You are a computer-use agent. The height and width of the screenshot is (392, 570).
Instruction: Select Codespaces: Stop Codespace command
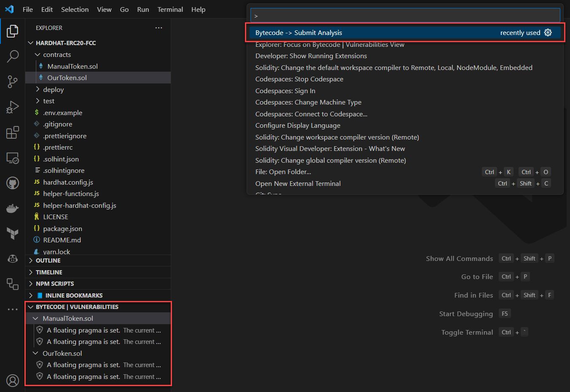click(x=405, y=79)
